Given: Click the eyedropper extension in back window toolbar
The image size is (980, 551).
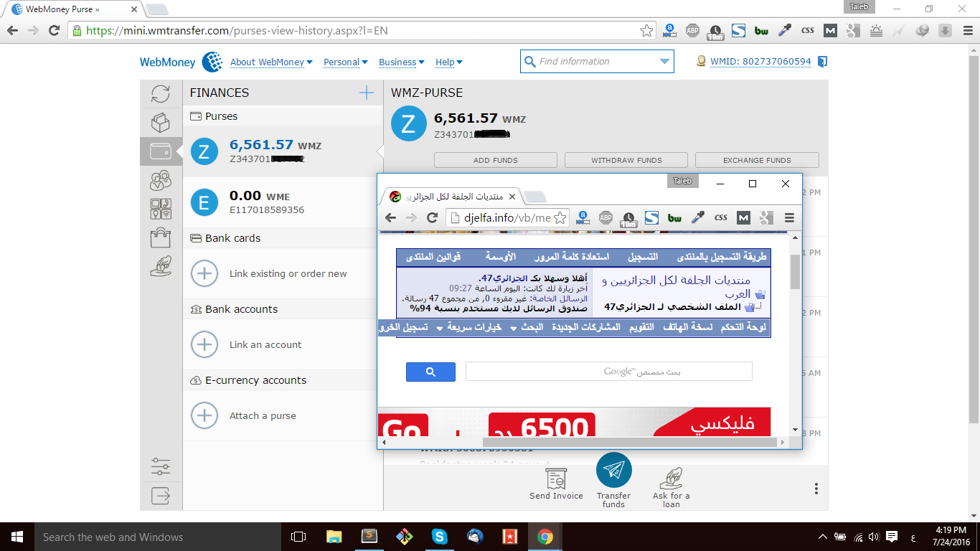Looking at the screenshot, I should click(785, 30).
